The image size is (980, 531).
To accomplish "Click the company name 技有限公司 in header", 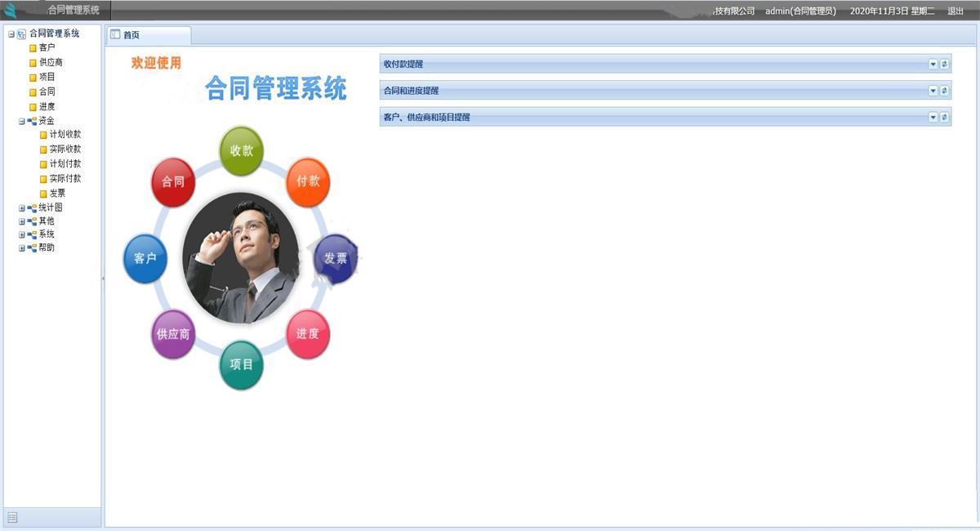I will 734,11.
